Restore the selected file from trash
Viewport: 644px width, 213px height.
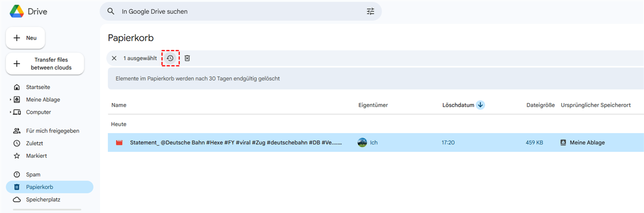coord(170,58)
